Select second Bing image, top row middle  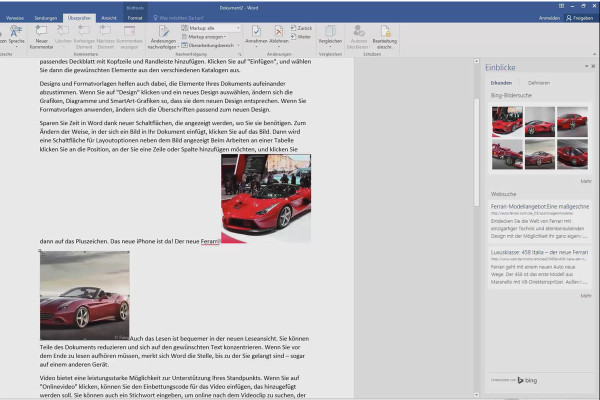click(x=540, y=121)
